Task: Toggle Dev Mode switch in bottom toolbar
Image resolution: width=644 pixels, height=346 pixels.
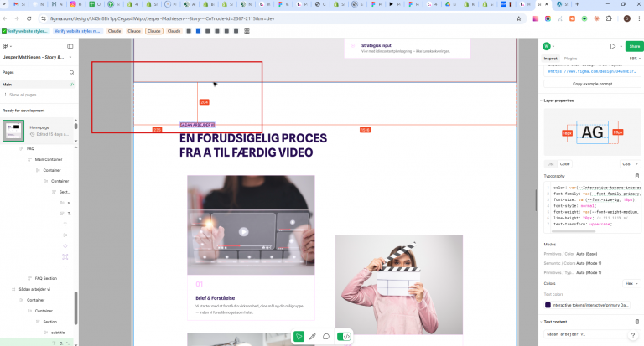Action: click(344, 337)
